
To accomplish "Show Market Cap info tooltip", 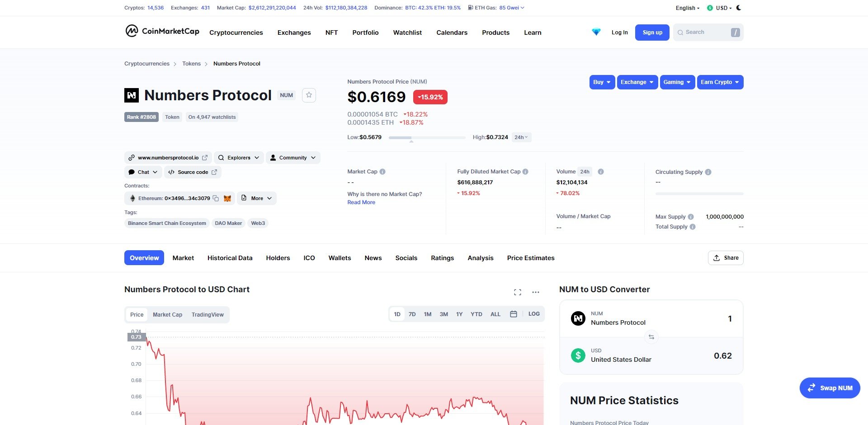I will 382,172.
